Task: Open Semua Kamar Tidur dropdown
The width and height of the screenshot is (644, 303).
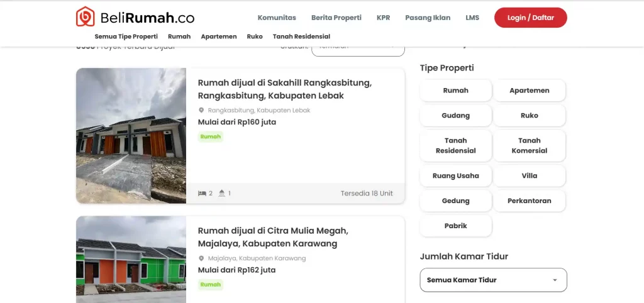Action: click(493, 280)
